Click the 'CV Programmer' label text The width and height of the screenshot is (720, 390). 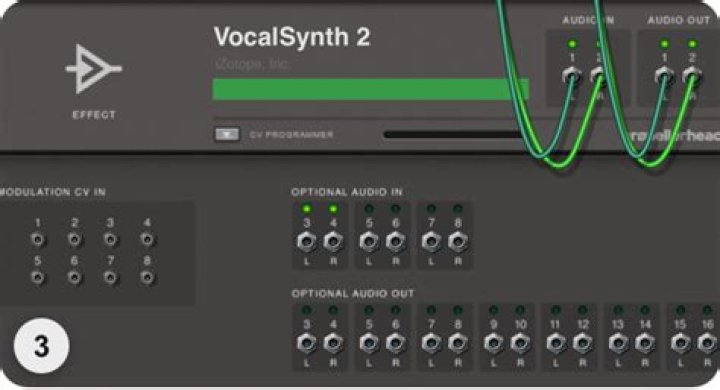pyautogui.click(x=292, y=135)
